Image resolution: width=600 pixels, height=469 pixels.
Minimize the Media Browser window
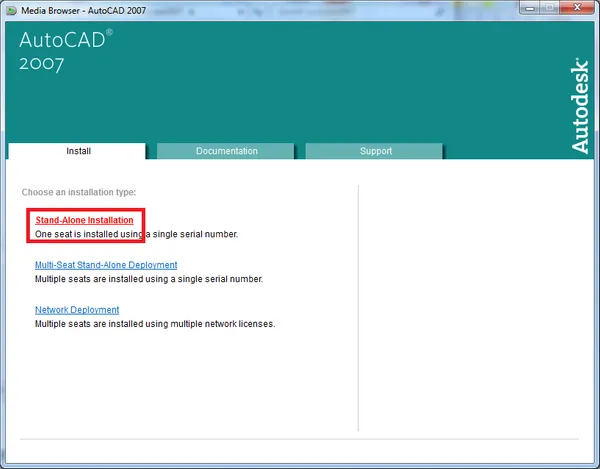pyautogui.click(x=519, y=9)
